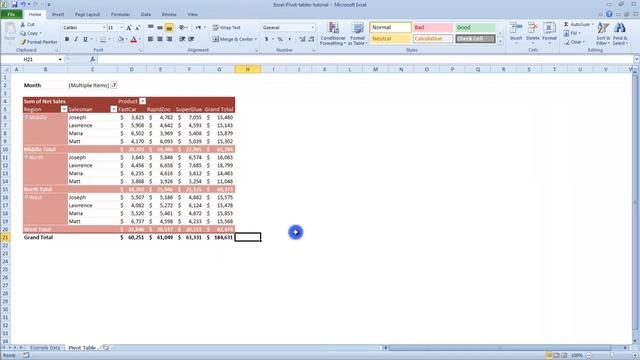The height and width of the screenshot is (360, 640).
Task: Decrease decimal places
Action: pos(311,39)
